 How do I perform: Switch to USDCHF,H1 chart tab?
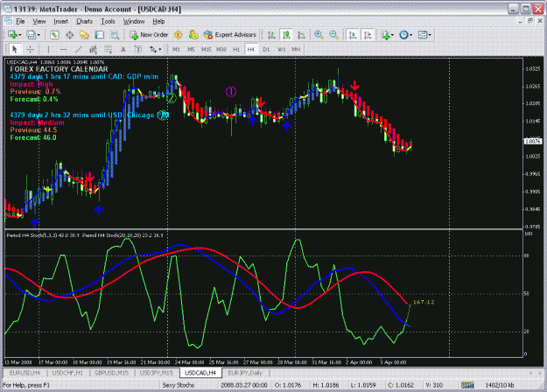(x=67, y=373)
